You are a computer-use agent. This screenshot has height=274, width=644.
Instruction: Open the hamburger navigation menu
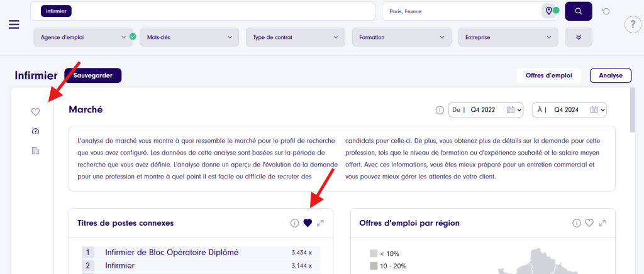14,25
